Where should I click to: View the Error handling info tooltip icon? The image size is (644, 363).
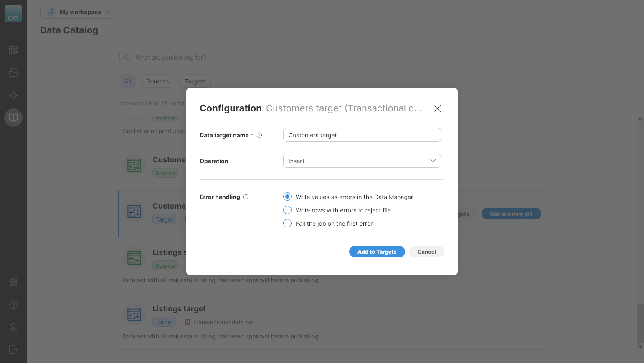click(x=246, y=197)
